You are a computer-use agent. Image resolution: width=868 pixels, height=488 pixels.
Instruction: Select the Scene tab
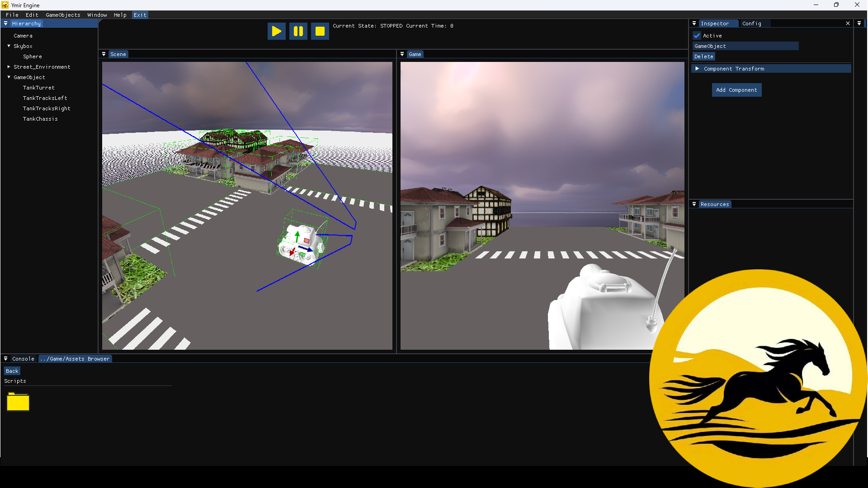click(x=118, y=54)
